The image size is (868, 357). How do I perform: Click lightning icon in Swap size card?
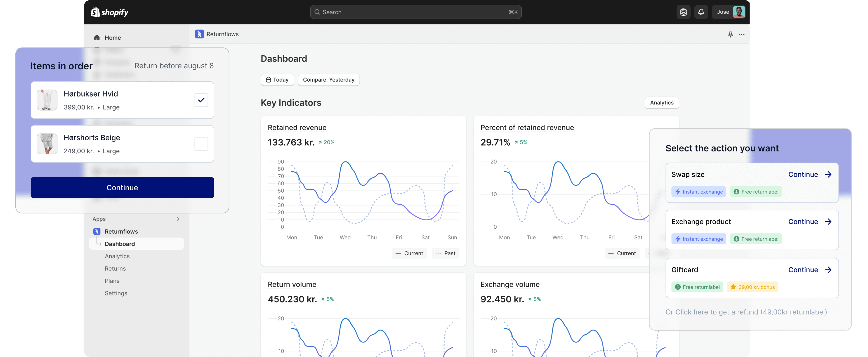point(678,192)
